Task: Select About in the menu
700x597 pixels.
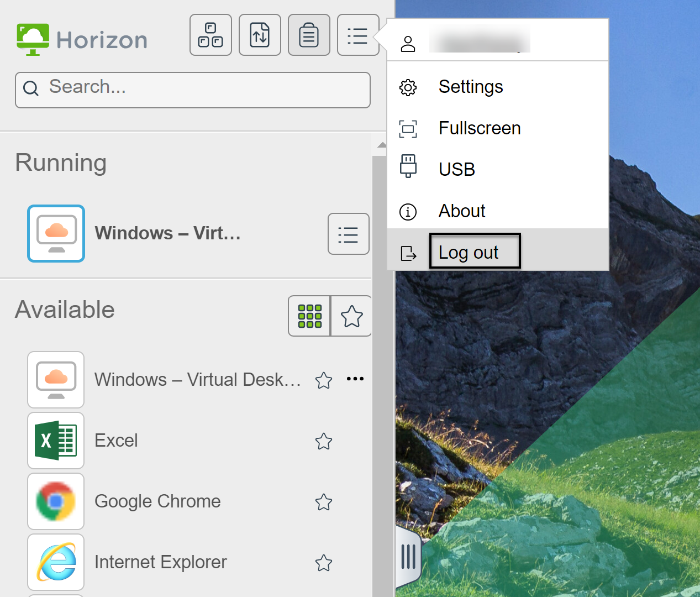Action: coord(498,211)
